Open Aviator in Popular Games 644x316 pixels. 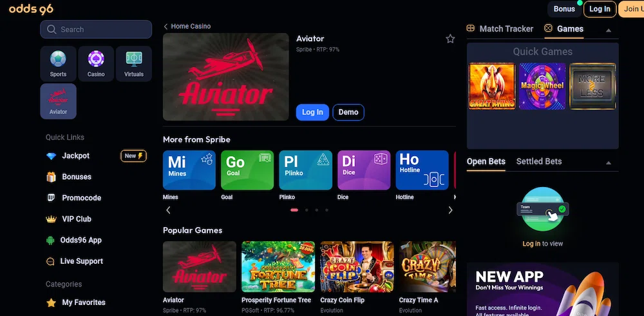(x=200, y=266)
